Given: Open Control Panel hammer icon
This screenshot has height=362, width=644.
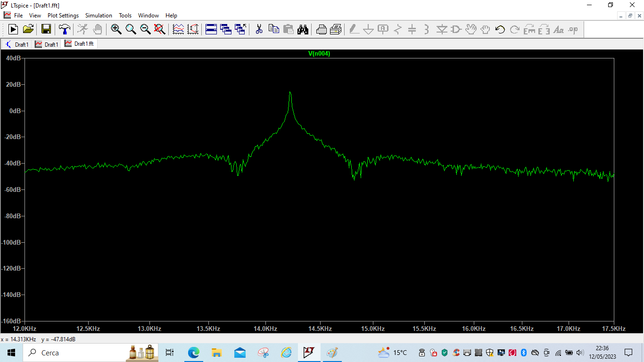Looking at the screenshot, I should click(65, 29).
